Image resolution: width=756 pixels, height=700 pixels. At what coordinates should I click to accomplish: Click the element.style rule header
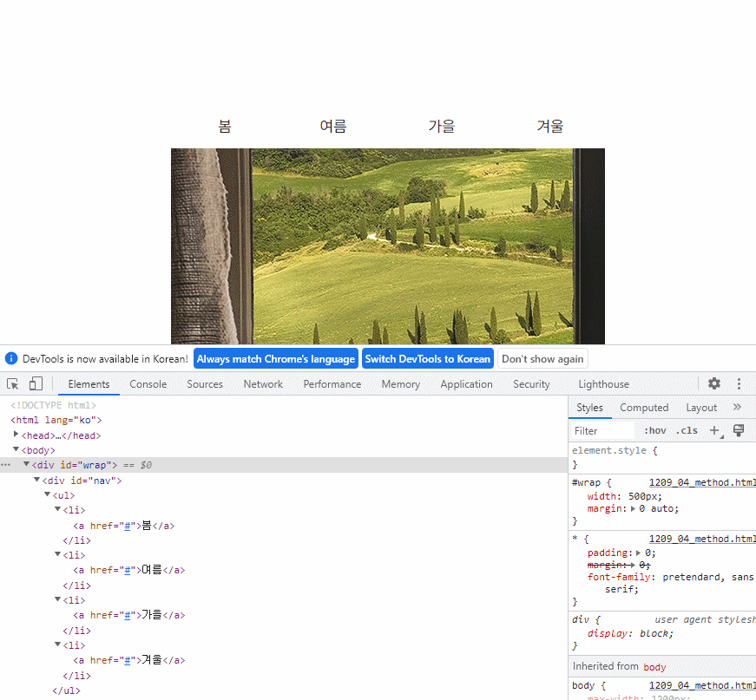coord(615,450)
